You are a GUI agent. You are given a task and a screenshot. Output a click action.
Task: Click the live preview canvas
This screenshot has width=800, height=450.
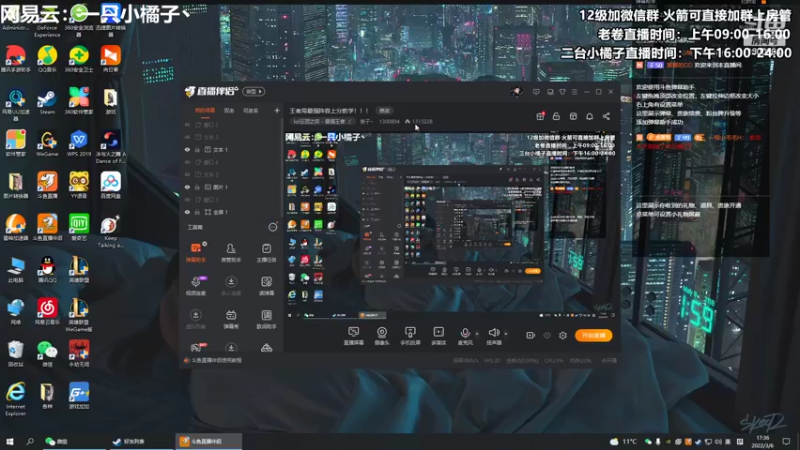point(451,226)
